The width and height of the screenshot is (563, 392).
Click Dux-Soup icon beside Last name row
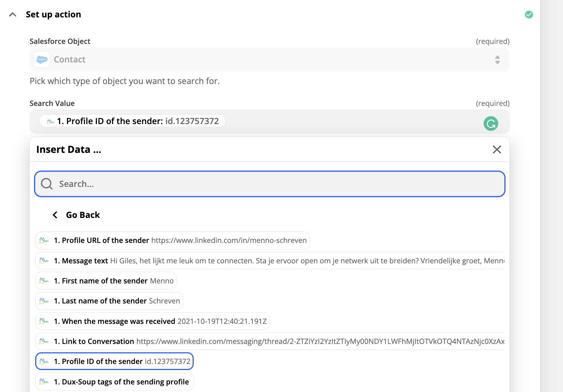coord(44,301)
